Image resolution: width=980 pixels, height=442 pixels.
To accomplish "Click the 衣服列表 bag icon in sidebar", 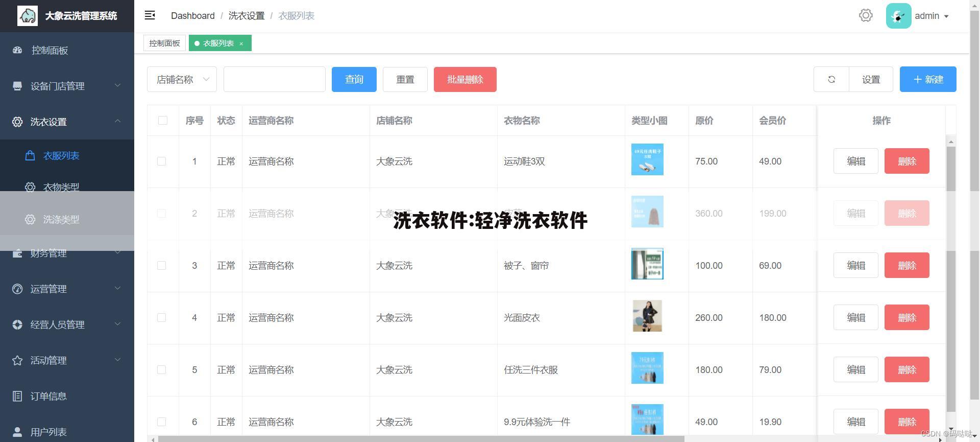I will pos(30,155).
